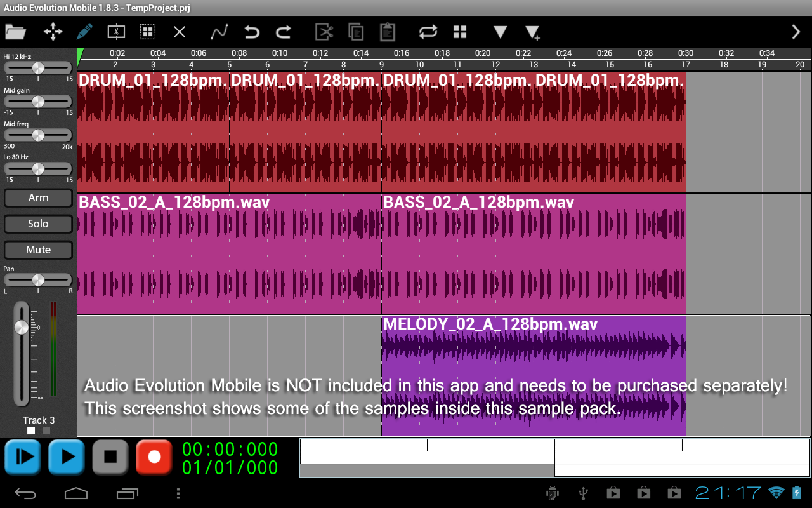Click the triangle with plus add-marker icon

point(532,32)
